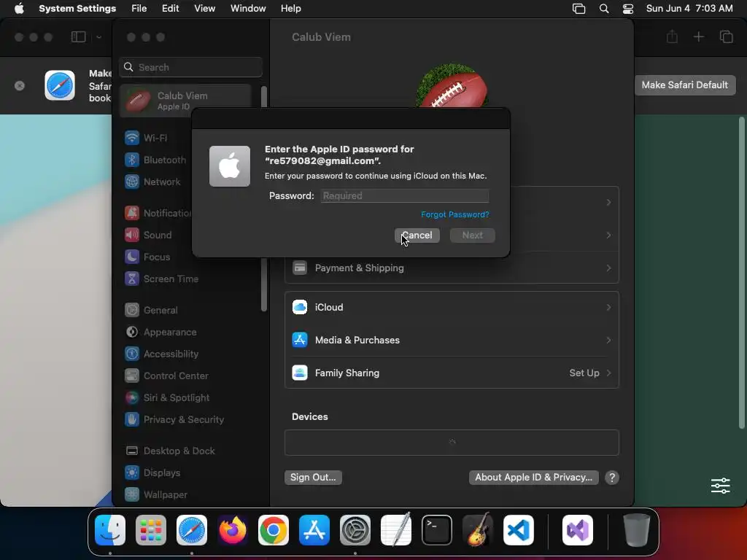Expand the iCloud row
This screenshot has height=560, width=747.
pos(452,308)
